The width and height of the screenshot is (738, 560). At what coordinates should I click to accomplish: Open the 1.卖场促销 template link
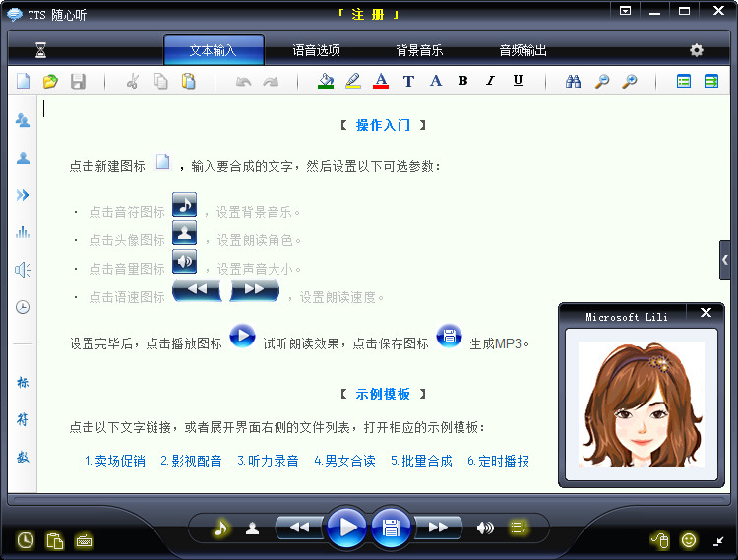114,461
